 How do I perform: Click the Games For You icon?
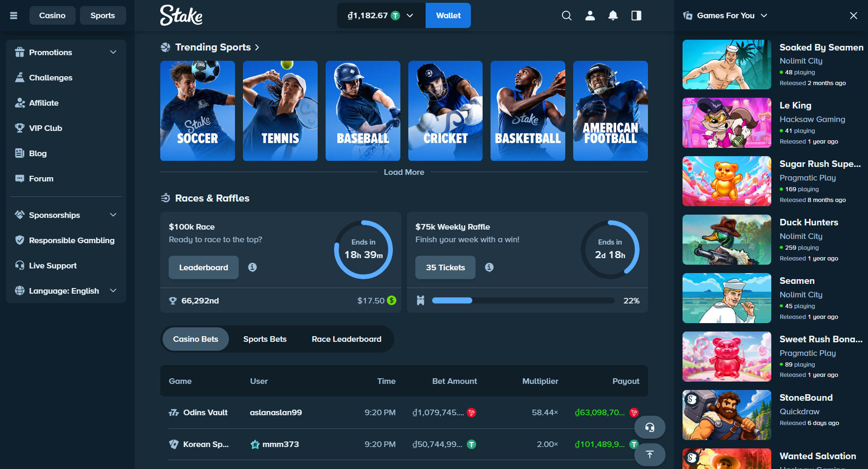click(x=688, y=15)
